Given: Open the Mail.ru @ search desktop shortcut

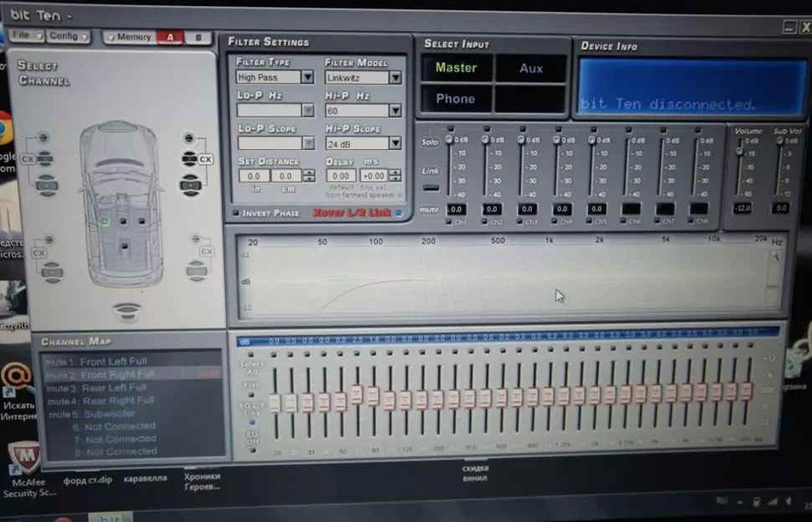Looking at the screenshot, I should coord(17,391).
